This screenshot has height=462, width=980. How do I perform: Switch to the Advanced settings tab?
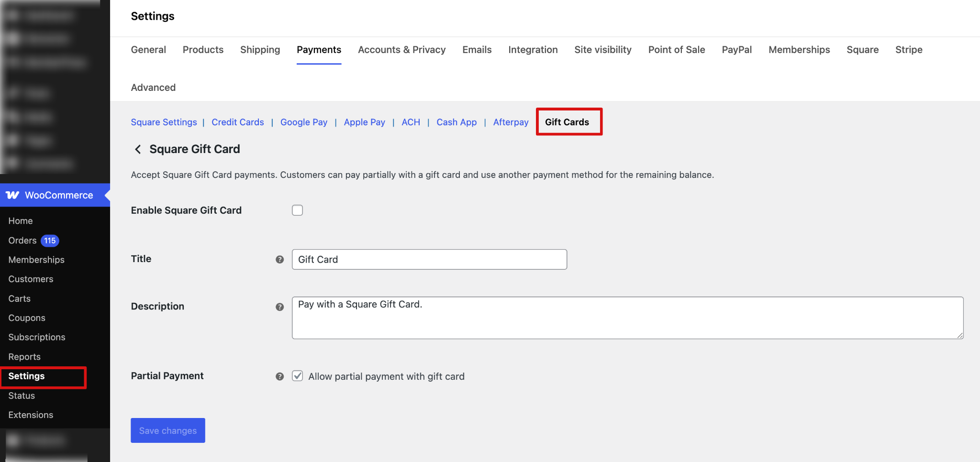pos(153,88)
